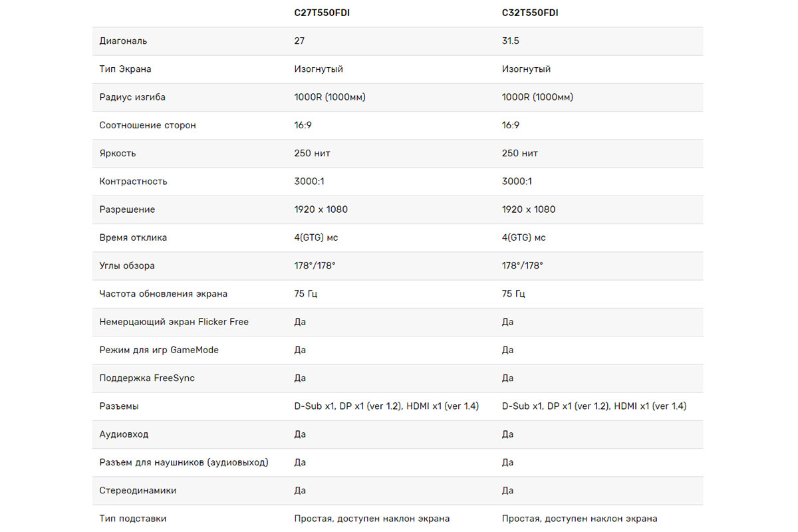Image resolution: width=798 pixels, height=532 pixels.
Task: Click the Контрастность row label
Action: coord(133,182)
